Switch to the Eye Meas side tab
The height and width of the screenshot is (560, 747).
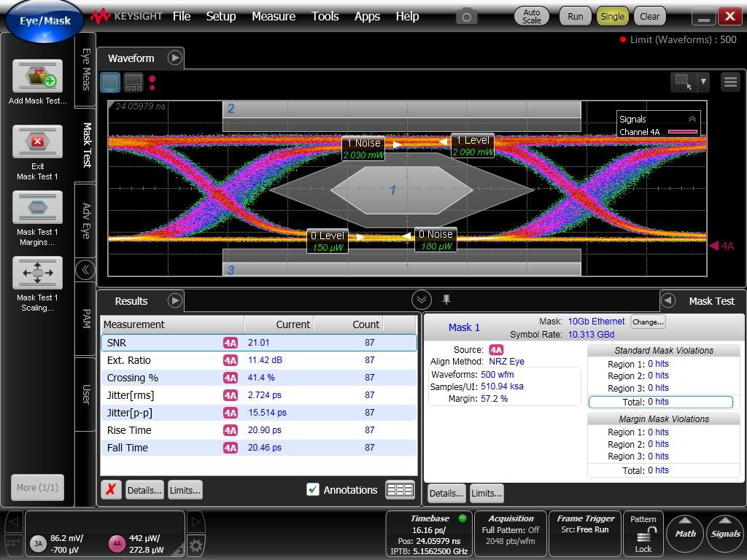point(85,70)
